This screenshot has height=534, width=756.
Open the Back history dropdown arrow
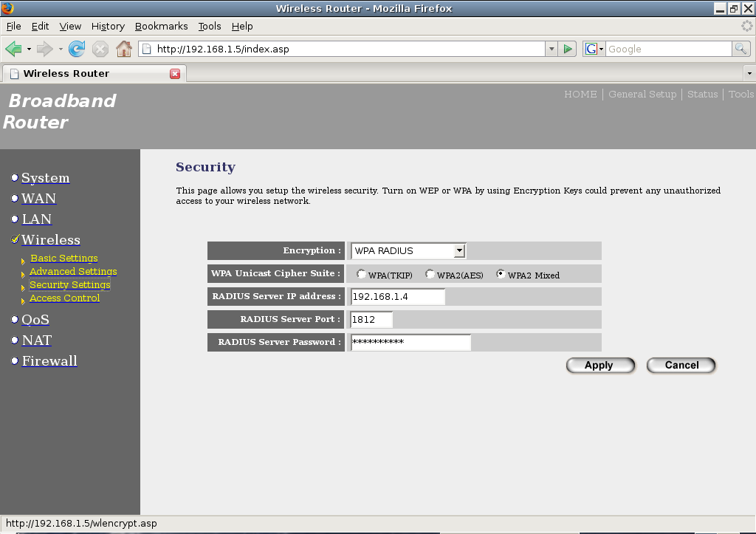(x=29, y=49)
